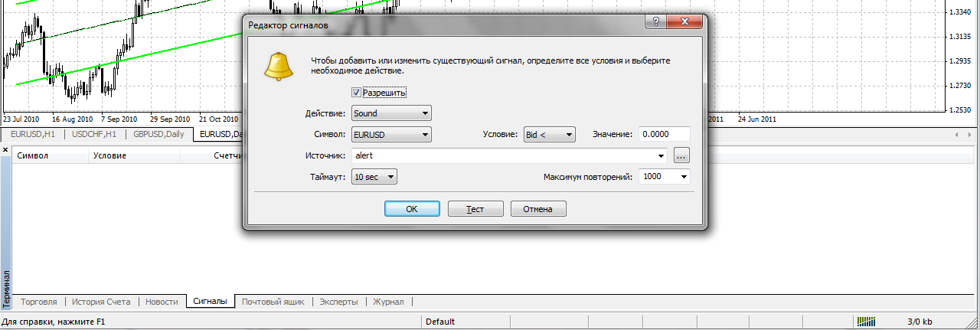The image size is (980, 330).
Task: Click the chart date label 21 Oct 2010
Action: coord(219,119)
